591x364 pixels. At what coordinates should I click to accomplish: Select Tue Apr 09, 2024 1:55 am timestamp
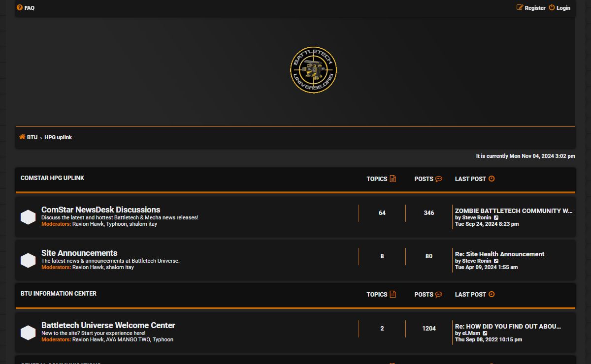coord(486,267)
